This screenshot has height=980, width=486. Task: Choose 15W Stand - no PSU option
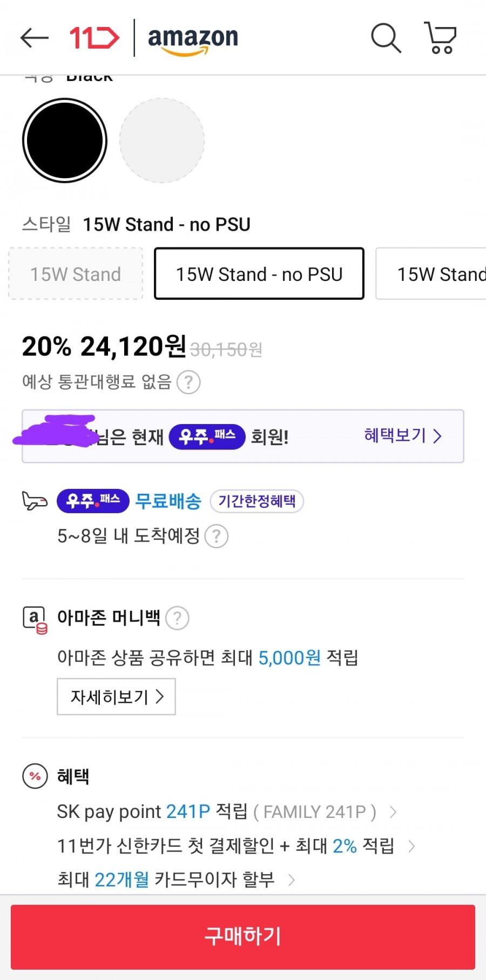click(x=259, y=274)
